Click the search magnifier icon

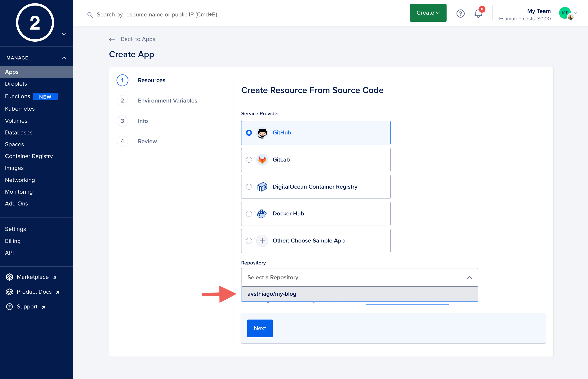(90, 15)
